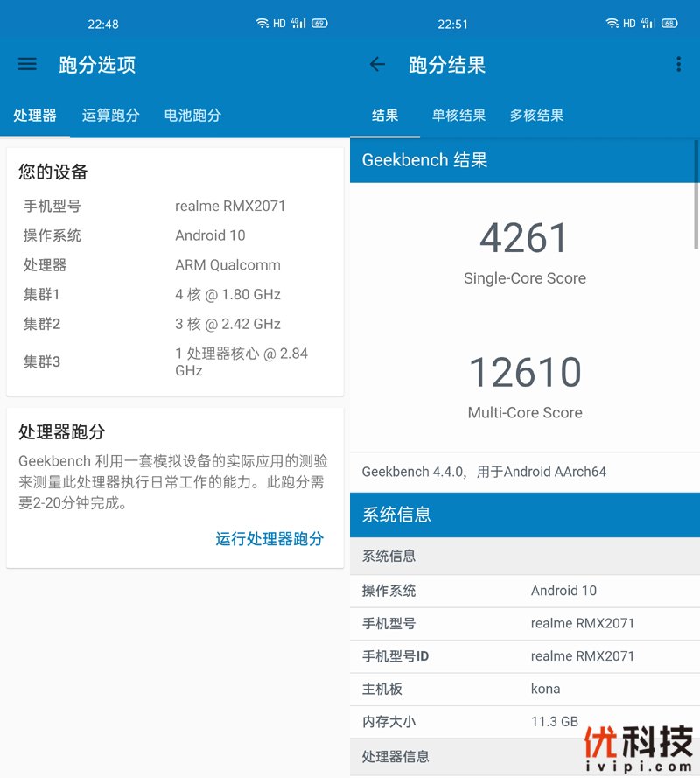The width and height of the screenshot is (700, 778).
Task: Switch to the 运算跑分 tab
Action: point(110,115)
